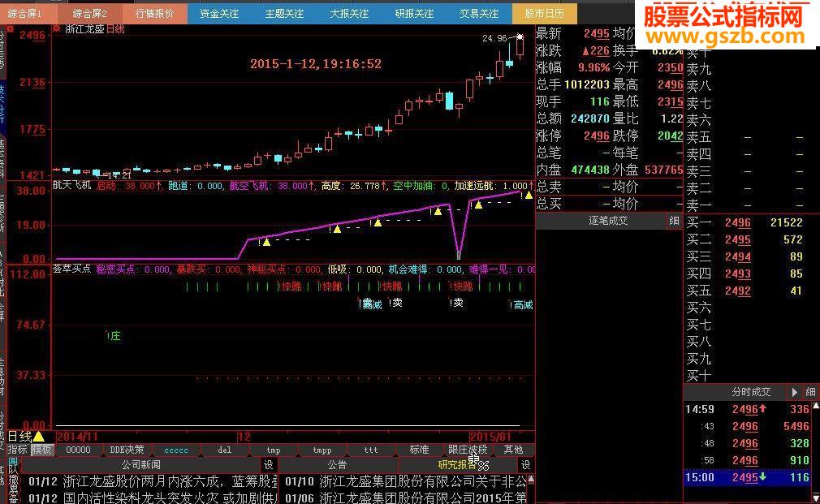The width and height of the screenshot is (820, 504).
Task: Click the icon beside 浙江龙盛 chart title
Action: [57, 28]
